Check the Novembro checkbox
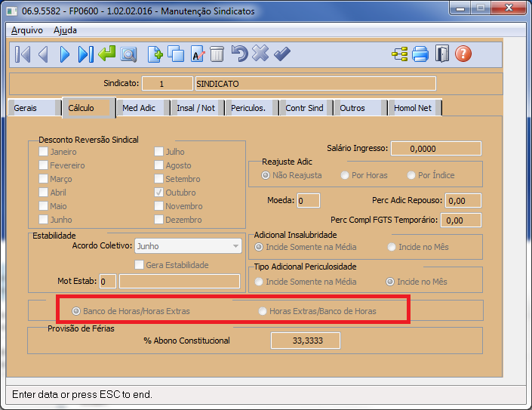Viewport: 532px width, 410px height. (x=158, y=205)
